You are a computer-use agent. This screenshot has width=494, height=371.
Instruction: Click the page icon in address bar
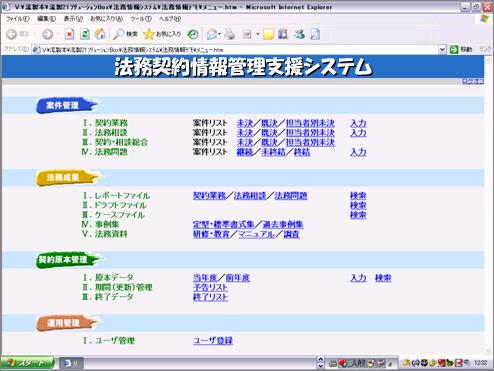click(36, 50)
